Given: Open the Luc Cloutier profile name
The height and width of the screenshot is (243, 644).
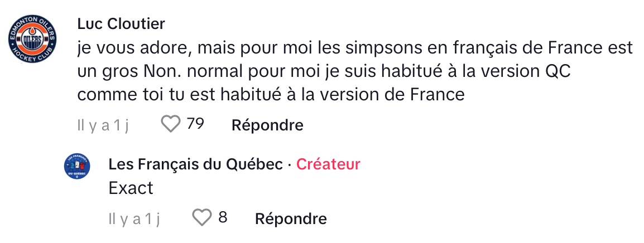Looking at the screenshot, I should coord(121,24).
